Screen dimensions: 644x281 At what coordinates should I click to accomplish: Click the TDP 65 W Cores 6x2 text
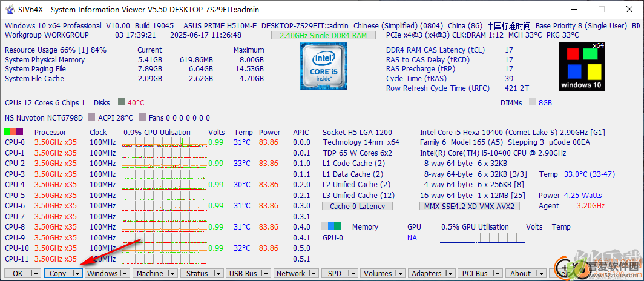(357, 153)
